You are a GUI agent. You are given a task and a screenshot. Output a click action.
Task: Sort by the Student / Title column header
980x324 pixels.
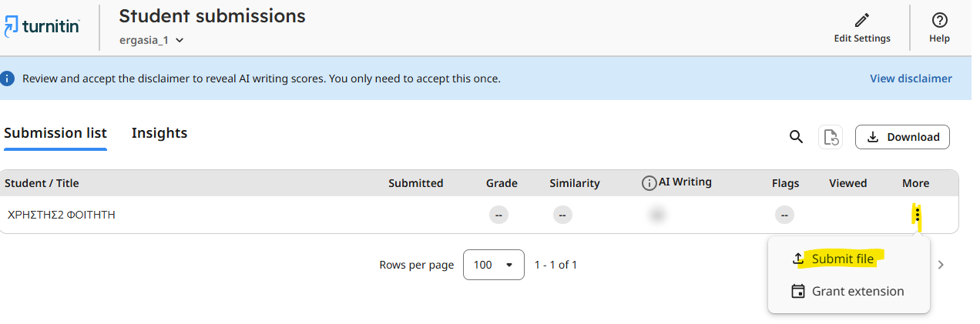click(42, 183)
